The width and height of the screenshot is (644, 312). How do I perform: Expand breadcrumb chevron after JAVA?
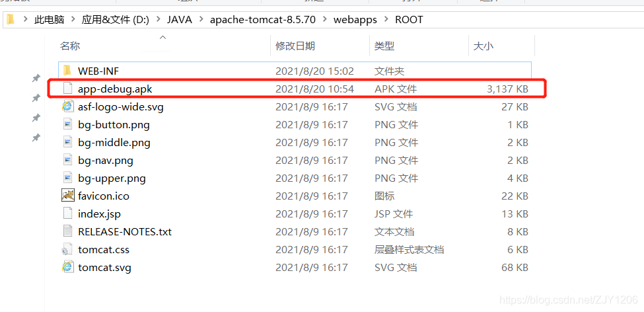point(201,20)
